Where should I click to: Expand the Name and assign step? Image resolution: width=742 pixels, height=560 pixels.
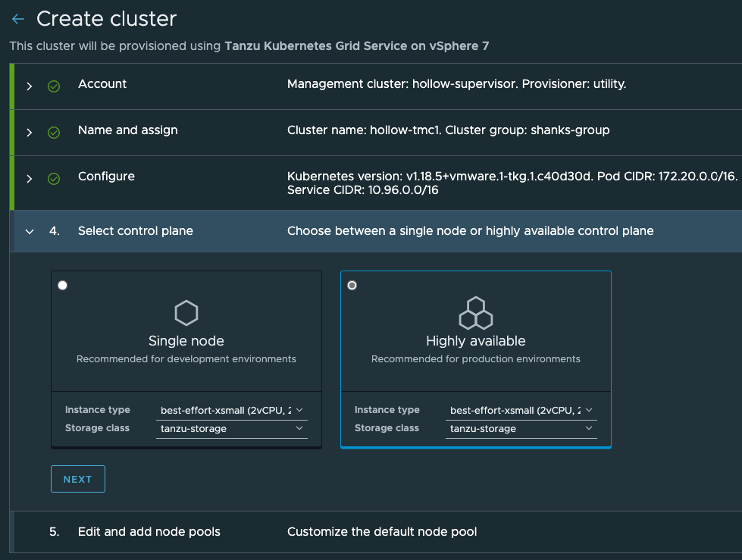30,133
